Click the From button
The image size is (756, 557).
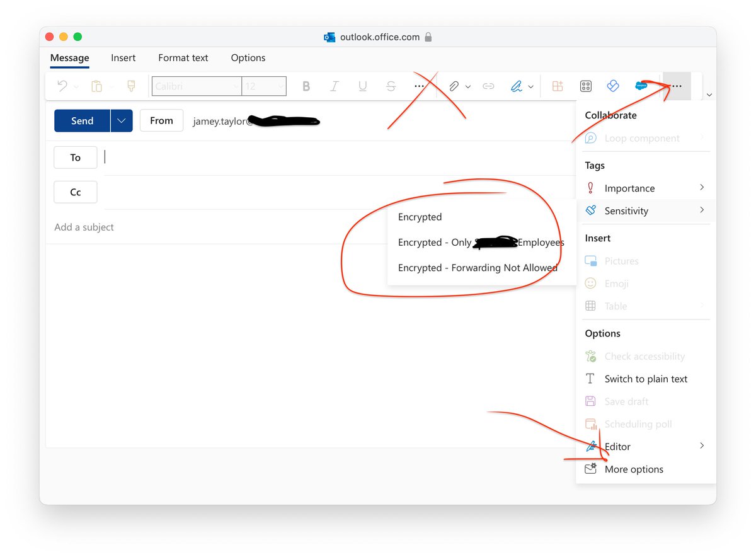coord(161,120)
